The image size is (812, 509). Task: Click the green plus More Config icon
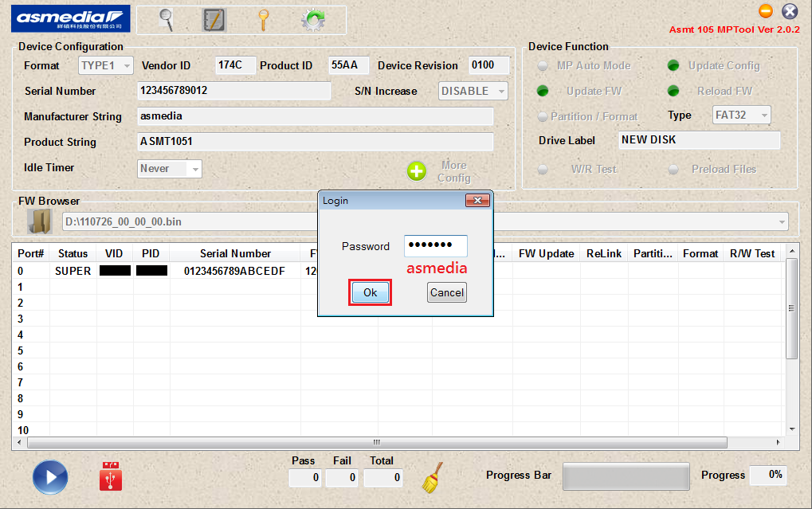pyautogui.click(x=416, y=171)
